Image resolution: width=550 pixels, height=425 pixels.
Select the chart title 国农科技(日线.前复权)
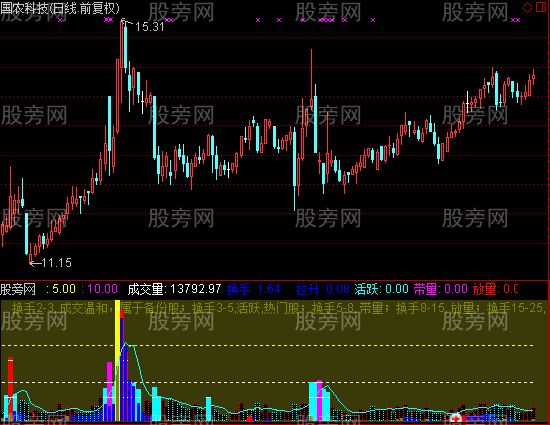pos(60,8)
